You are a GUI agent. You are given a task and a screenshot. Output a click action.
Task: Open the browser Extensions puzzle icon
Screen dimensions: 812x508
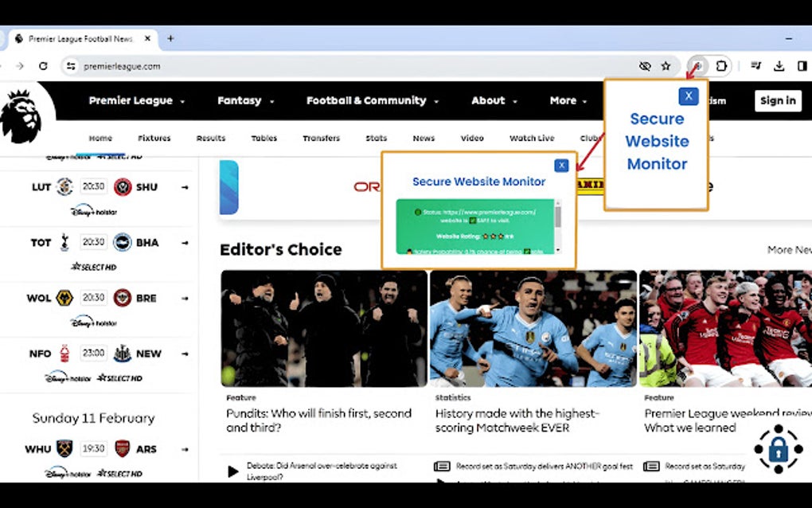[720, 65]
